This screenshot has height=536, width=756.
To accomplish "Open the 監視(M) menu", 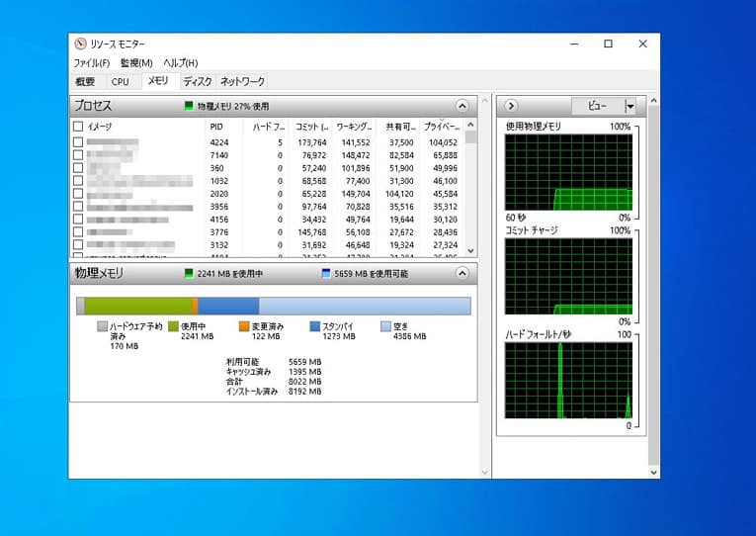I will coord(135,63).
